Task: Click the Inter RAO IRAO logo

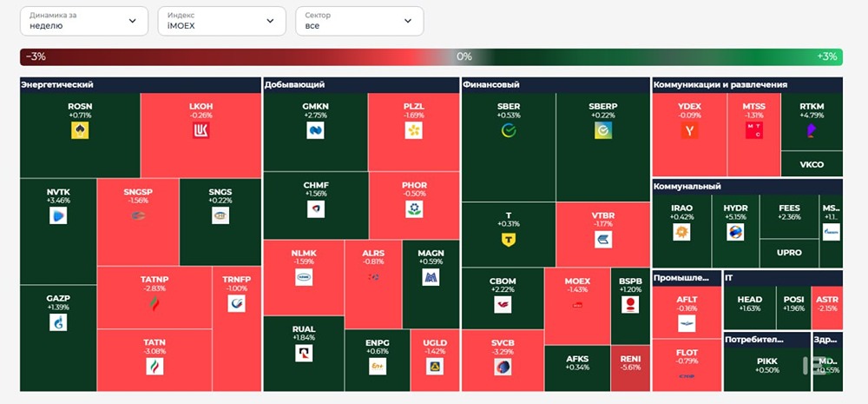Action: tap(681, 232)
